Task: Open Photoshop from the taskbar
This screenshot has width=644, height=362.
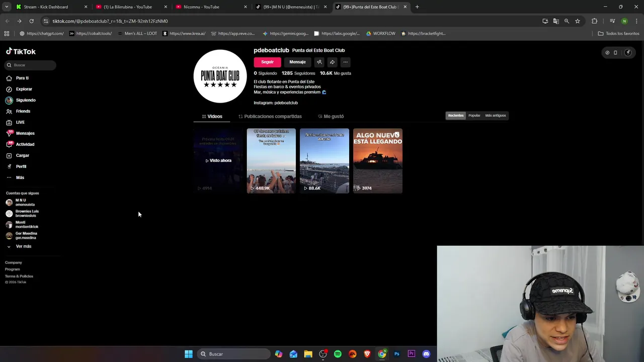Action: pos(396,354)
